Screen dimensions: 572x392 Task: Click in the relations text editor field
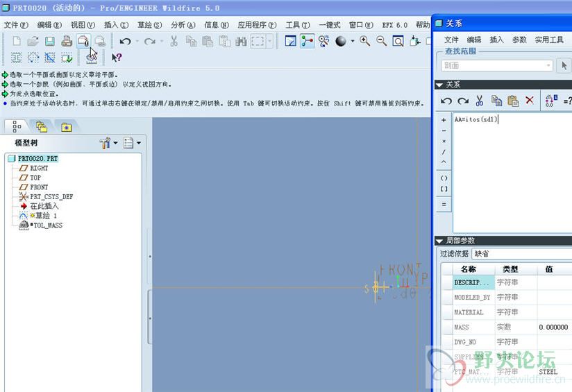pos(512,173)
